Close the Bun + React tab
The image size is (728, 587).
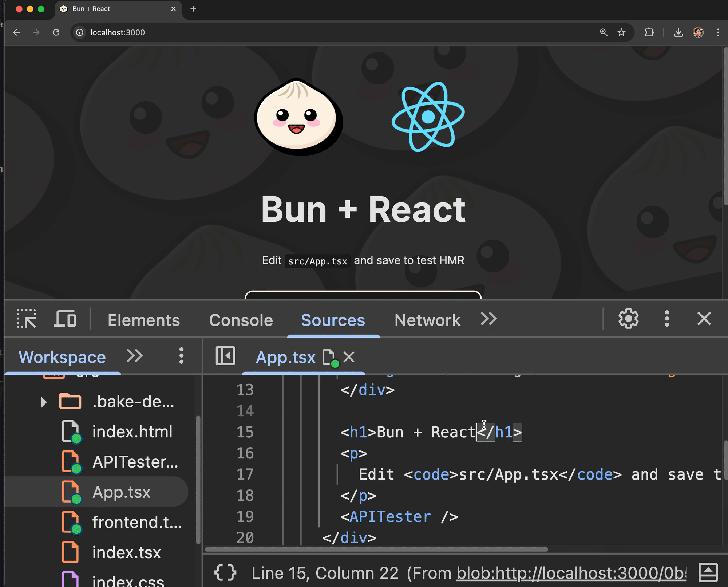click(174, 9)
